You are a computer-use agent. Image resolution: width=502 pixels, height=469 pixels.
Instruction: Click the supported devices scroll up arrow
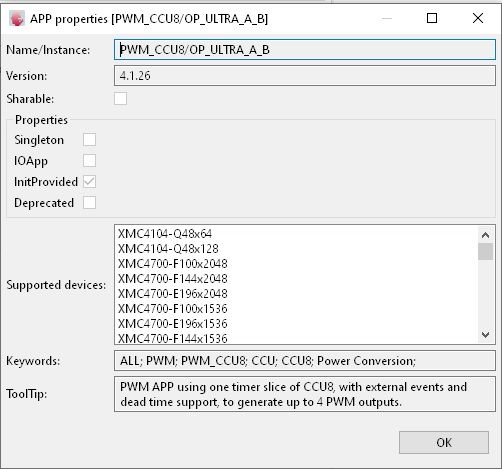485,235
